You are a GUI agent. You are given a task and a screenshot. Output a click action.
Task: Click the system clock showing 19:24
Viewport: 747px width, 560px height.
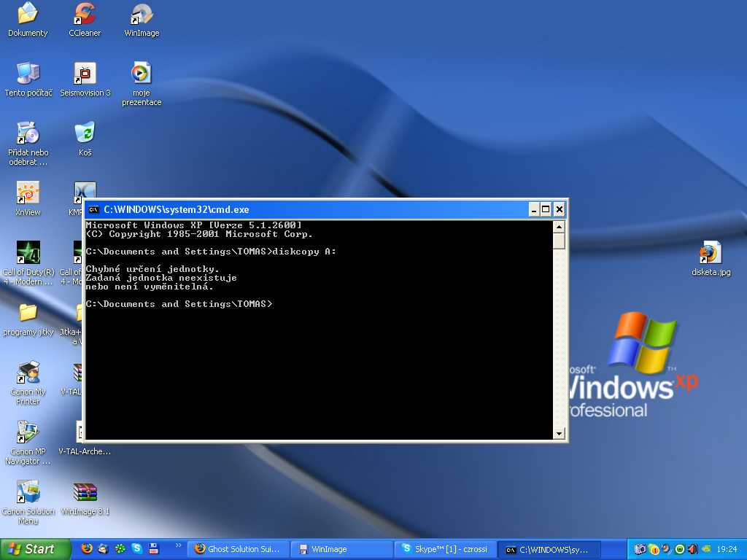[x=727, y=549]
